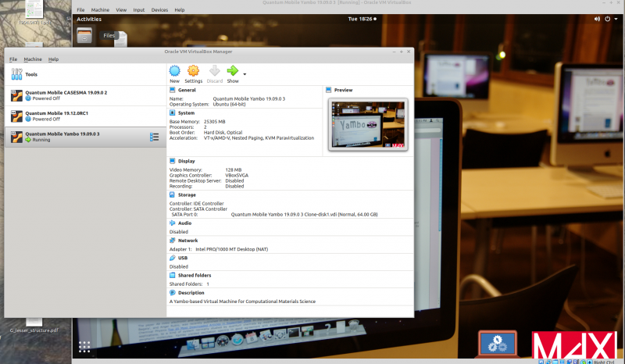Click the guest volume speaker icon
Viewport: 625px width, 364px height.
(597, 19)
